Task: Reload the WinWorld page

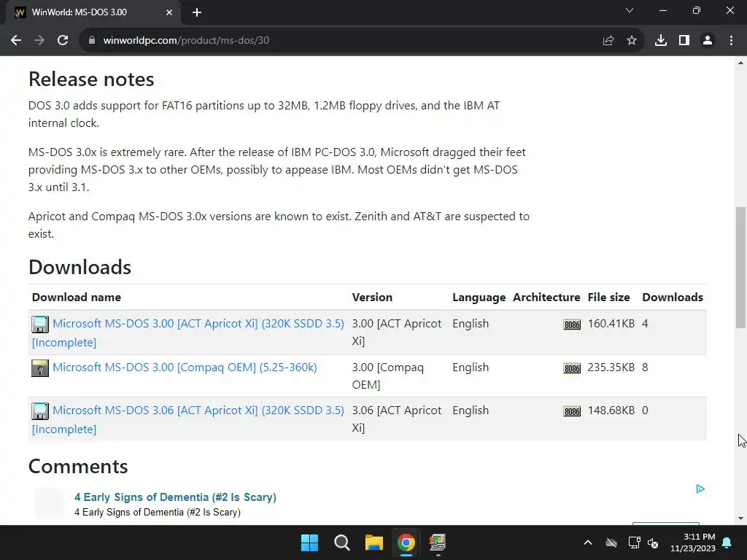Action: pyautogui.click(x=63, y=41)
